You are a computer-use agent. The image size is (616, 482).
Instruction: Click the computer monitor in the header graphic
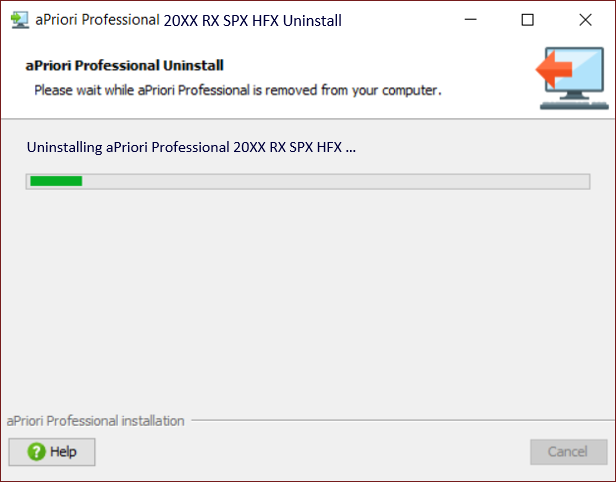(x=580, y=82)
